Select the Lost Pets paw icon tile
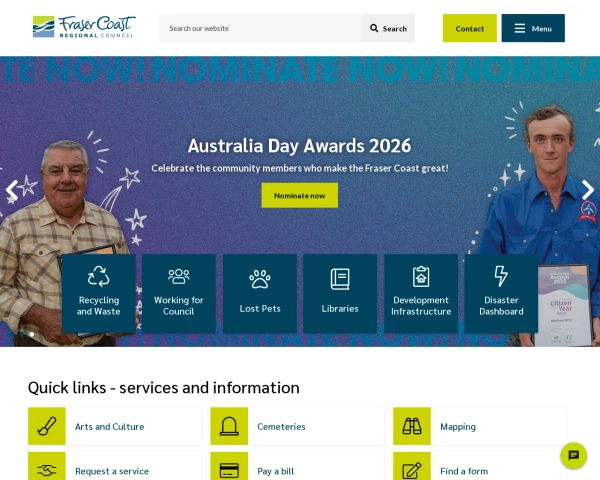600x480 pixels. [260, 292]
